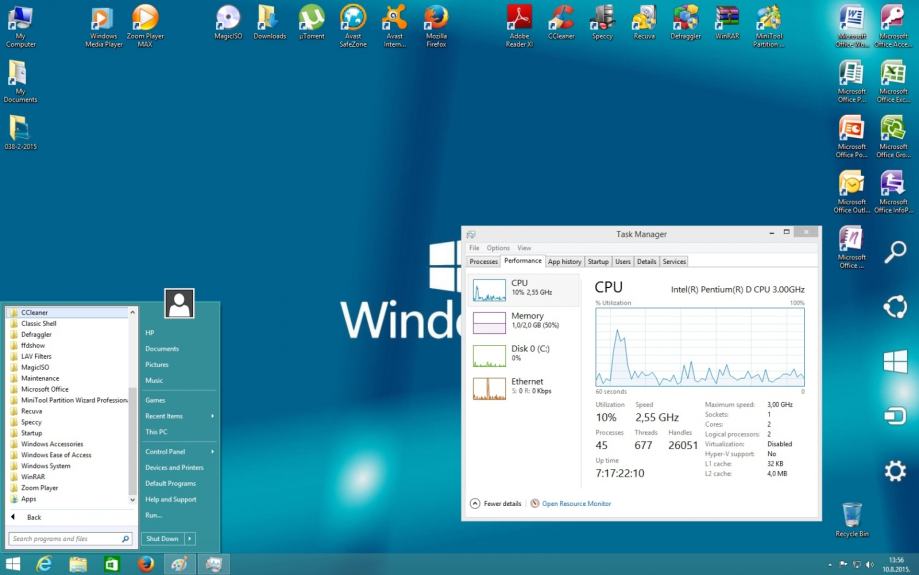Viewport: 919px width, 575px height.
Task: Open the Recycle Bin icon
Action: 852,515
